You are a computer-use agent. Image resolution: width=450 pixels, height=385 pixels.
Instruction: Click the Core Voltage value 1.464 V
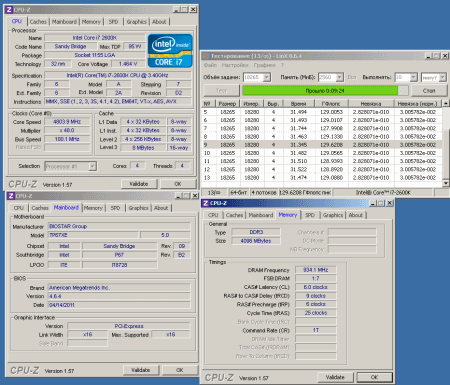coord(128,64)
